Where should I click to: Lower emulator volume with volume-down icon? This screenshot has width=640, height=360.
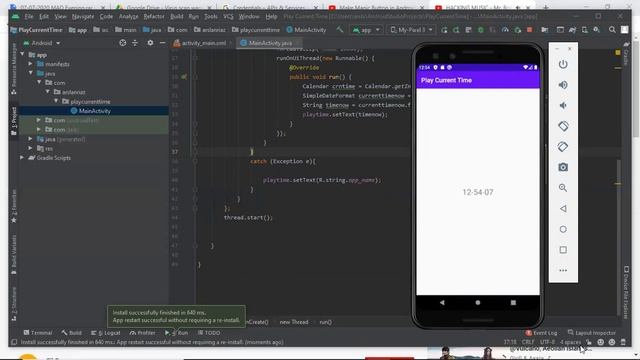tap(563, 105)
